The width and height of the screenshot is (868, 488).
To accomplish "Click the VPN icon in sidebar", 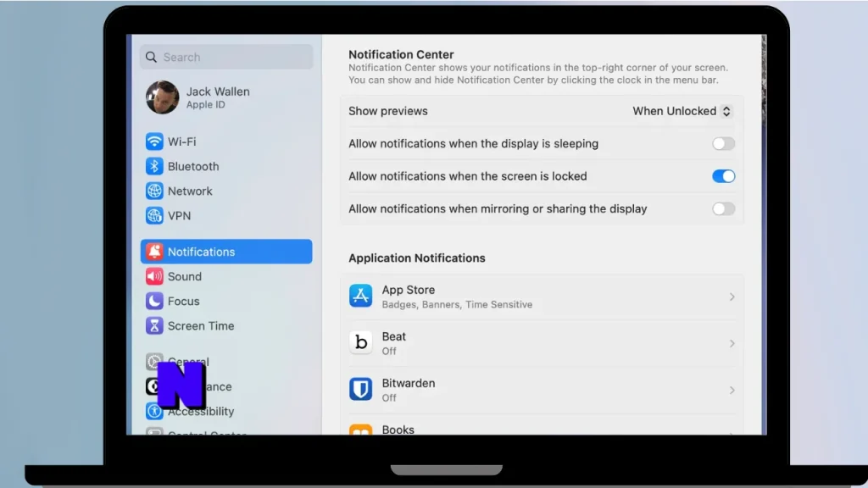I will (x=154, y=216).
